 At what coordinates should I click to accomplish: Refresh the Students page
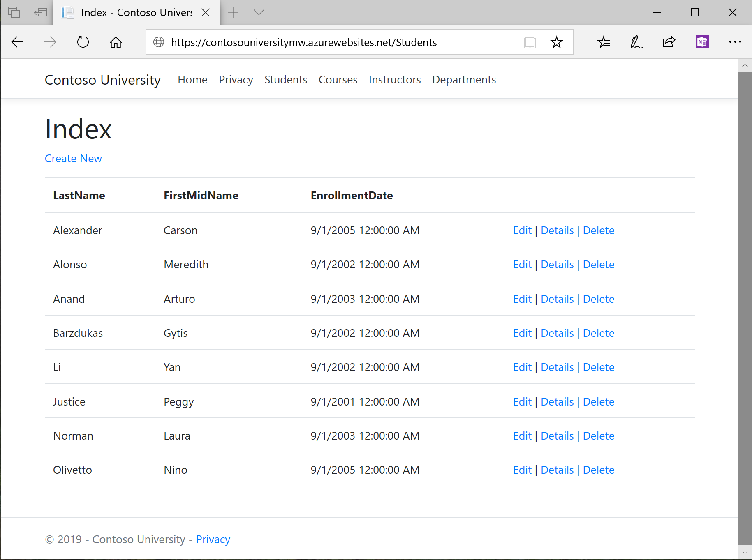[83, 42]
